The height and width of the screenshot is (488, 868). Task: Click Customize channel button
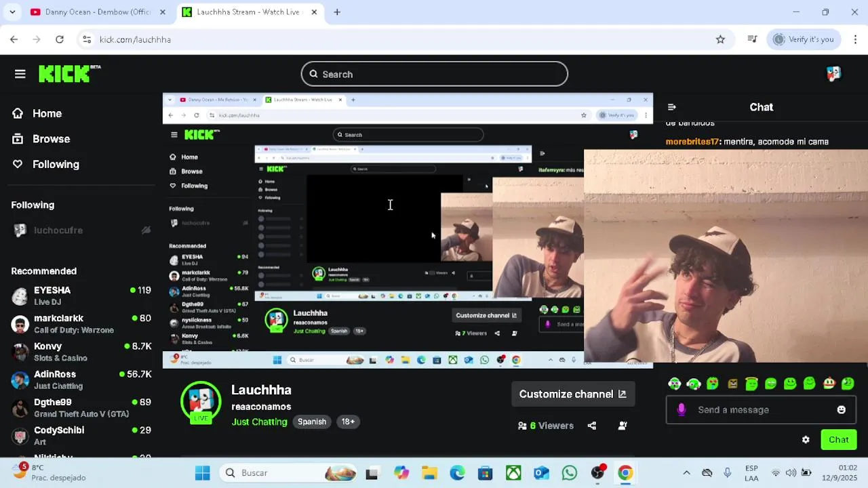click(x=572, y=394)
